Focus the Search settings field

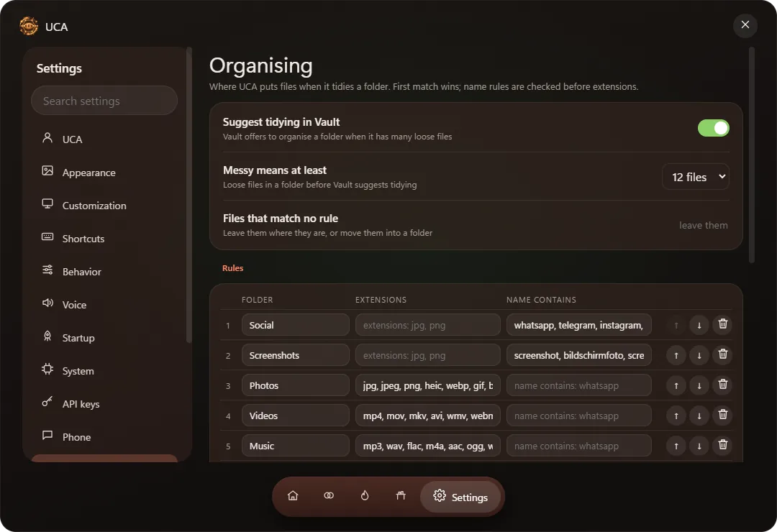click(104, 101)
